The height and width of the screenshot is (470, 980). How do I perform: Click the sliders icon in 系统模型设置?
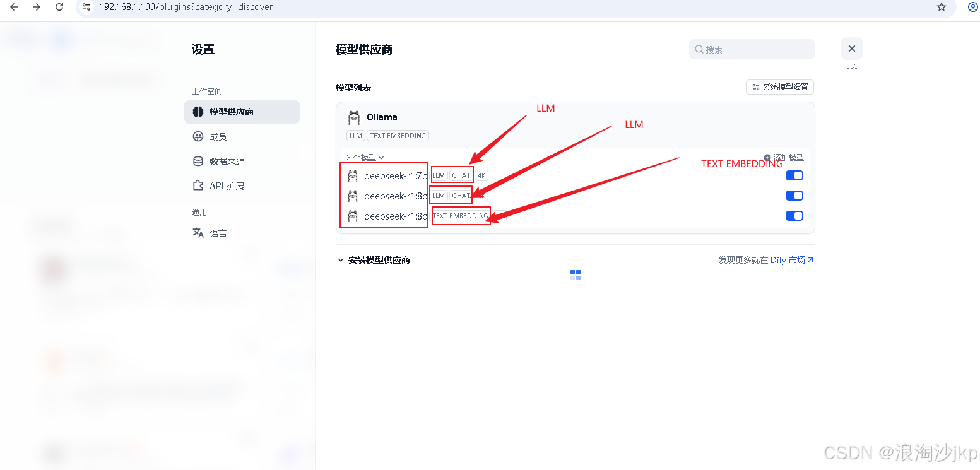756,87
